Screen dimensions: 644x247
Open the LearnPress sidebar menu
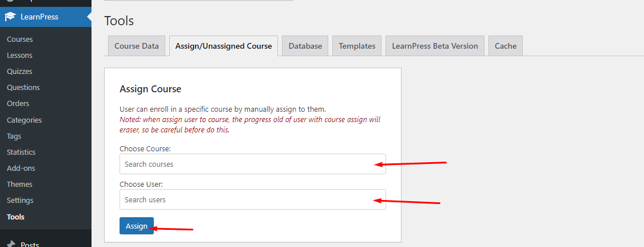pyautogui.click(x=46, y=17)
